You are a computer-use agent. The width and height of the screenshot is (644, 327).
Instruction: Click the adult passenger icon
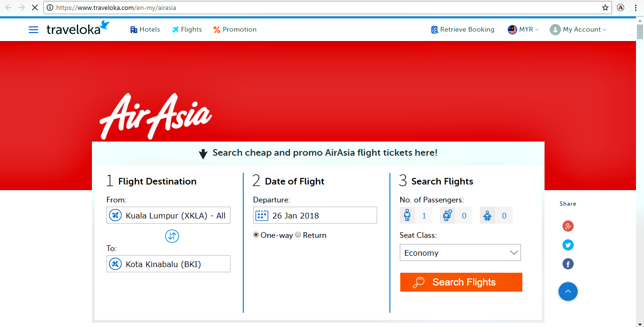(407, 215)
